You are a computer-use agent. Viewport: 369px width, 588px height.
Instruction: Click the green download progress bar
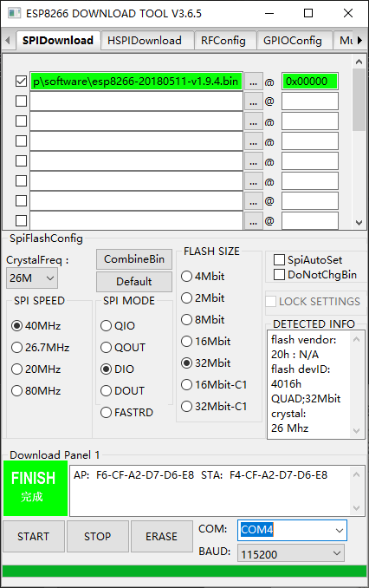click(x=184, y=572)
